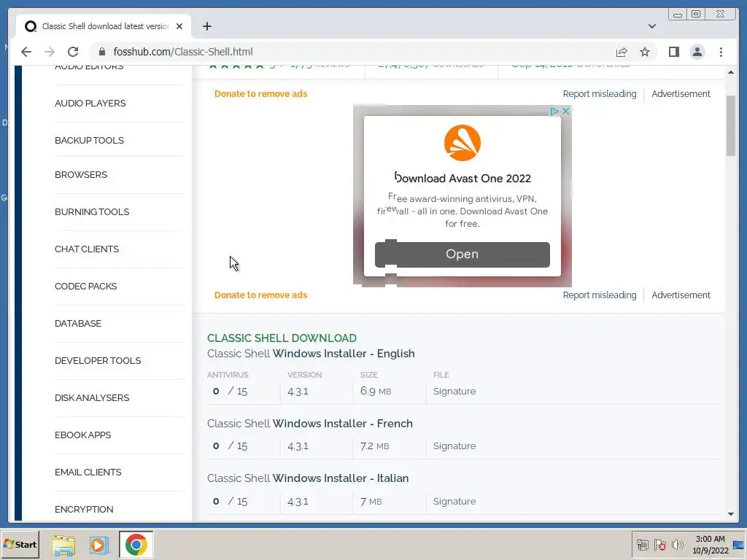
Task: Click the Chrome taskbar icon
Action: point(136,545)
